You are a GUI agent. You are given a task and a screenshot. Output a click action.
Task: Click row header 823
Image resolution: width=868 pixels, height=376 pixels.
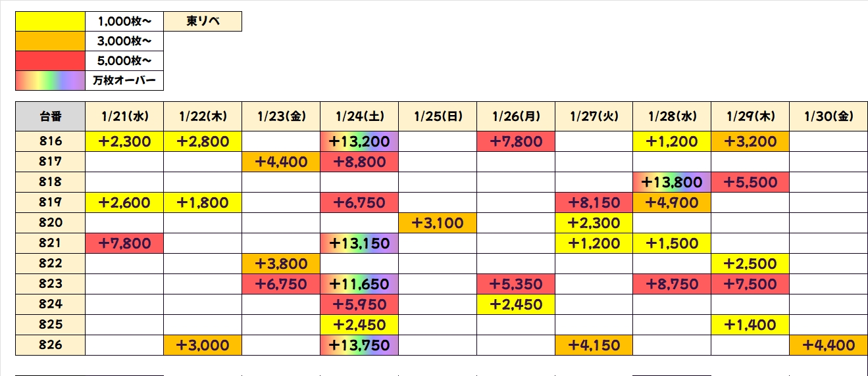pyautogui.click(x=50, y=284)
